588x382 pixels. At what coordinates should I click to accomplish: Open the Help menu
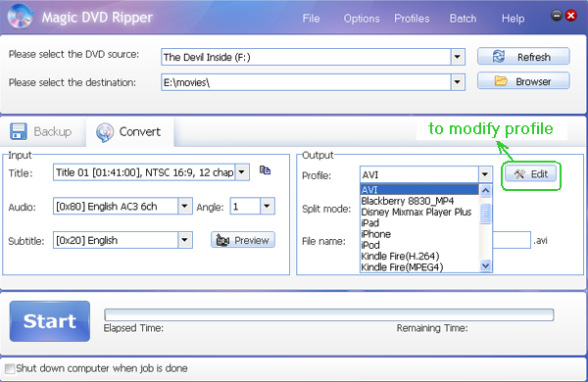point(513,19)
